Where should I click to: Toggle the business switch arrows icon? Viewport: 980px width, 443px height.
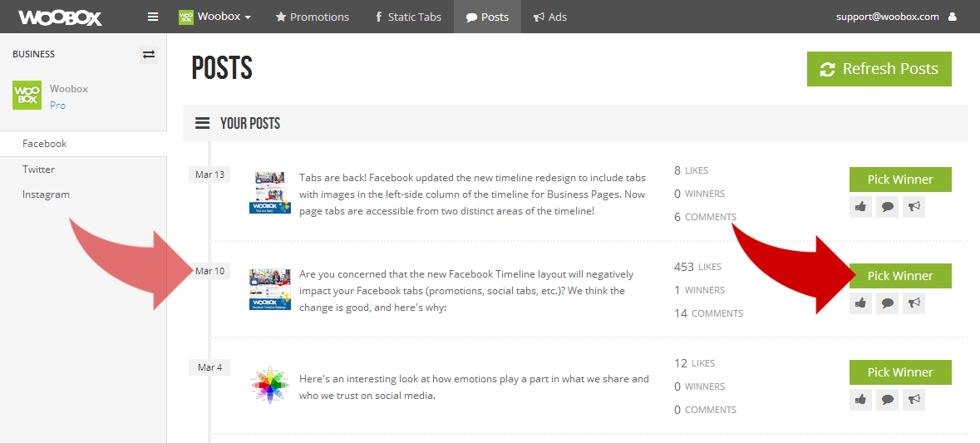click(x=149, y=54)
